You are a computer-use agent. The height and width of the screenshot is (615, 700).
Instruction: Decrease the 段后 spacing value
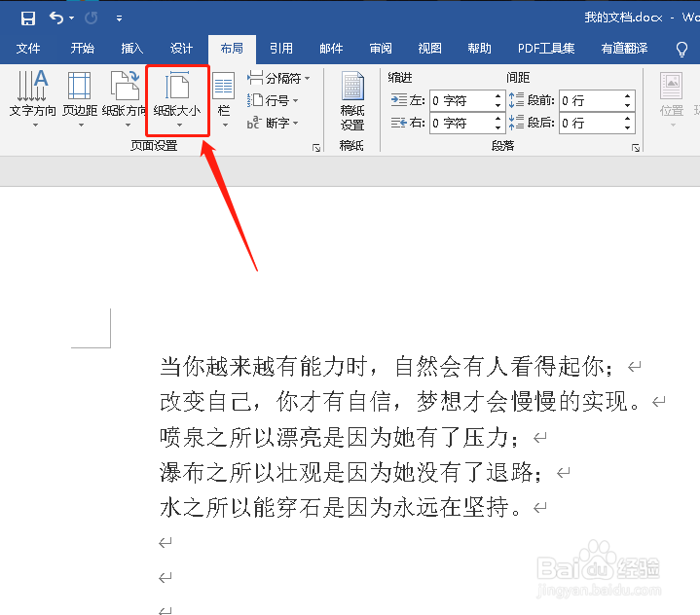tap(628, 127)
